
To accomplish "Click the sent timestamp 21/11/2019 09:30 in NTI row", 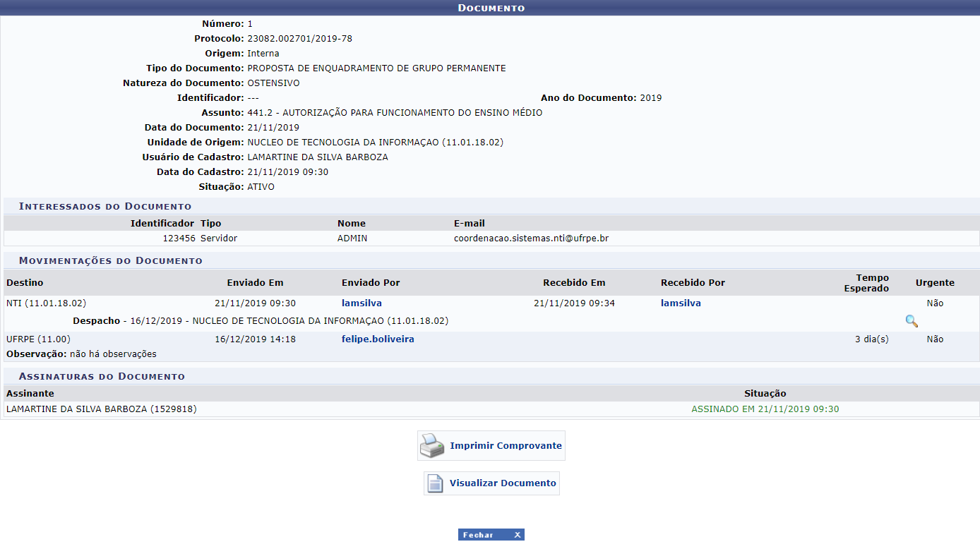I will (255, 303).
